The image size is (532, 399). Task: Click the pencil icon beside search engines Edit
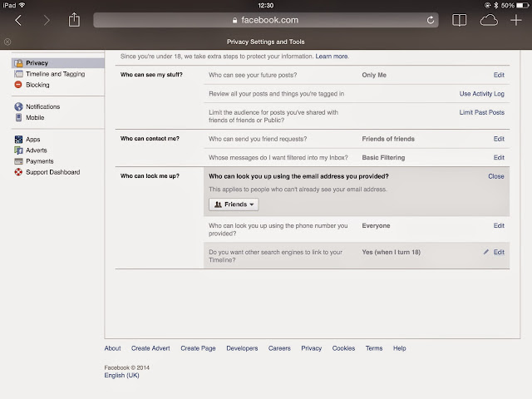point(486,252)
